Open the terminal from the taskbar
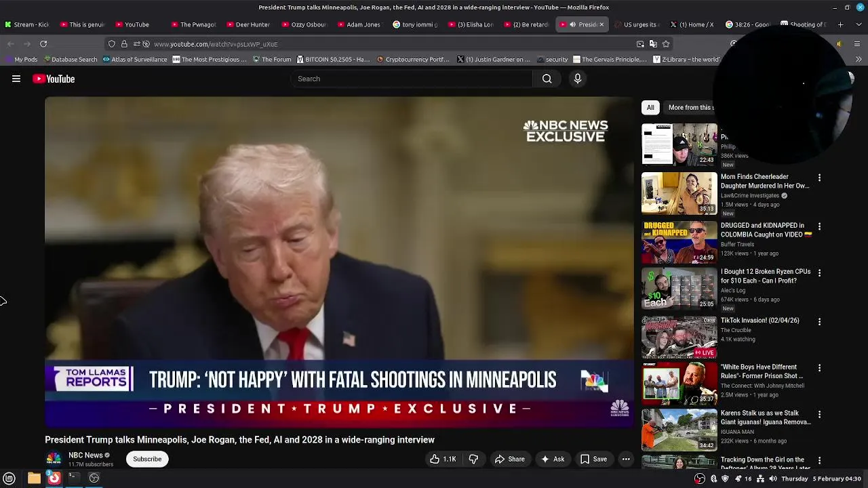 click(x=73, y=479)
